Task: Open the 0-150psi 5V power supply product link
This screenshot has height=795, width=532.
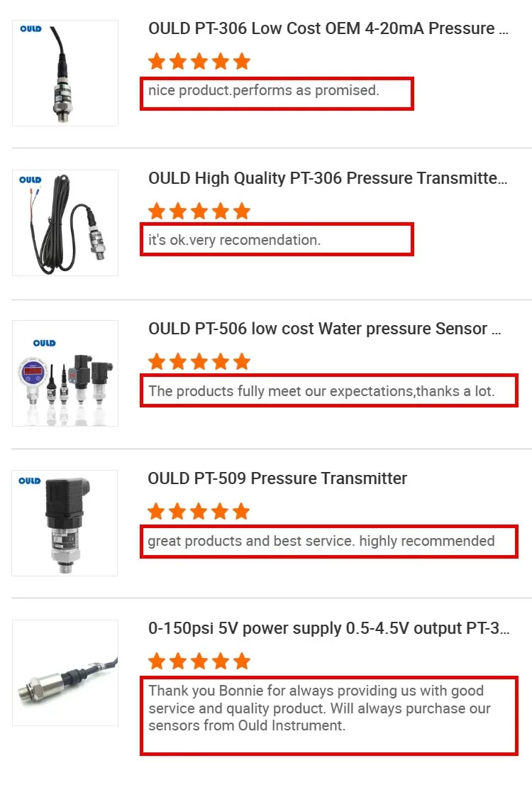Action: [328, 628]
